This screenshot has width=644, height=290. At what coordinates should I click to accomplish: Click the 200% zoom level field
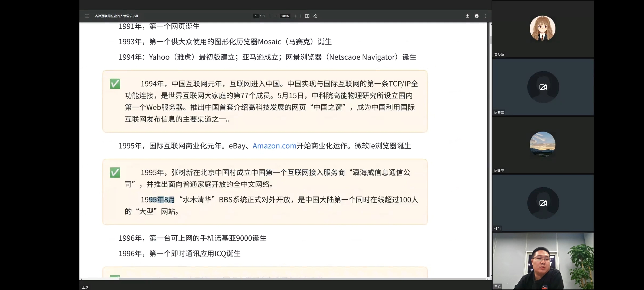285,16
